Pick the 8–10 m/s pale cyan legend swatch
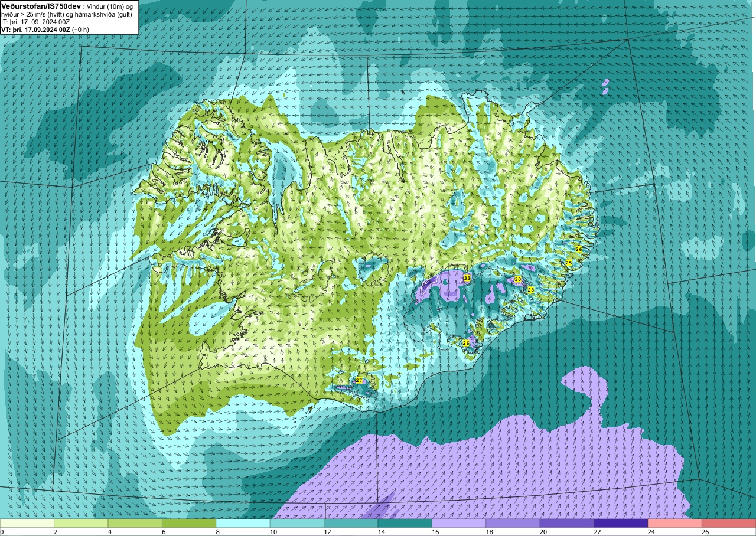 [x=243, y=523]
